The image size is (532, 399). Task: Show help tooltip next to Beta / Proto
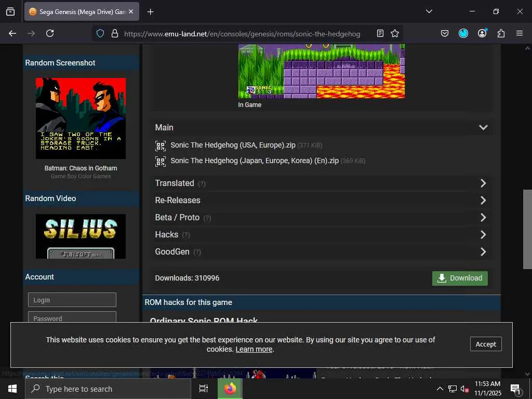coord(207,218)
